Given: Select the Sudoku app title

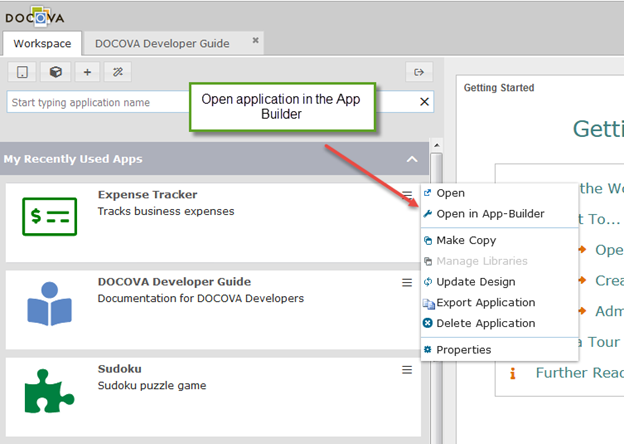Looking at the screenshot, I should (119, 369).
